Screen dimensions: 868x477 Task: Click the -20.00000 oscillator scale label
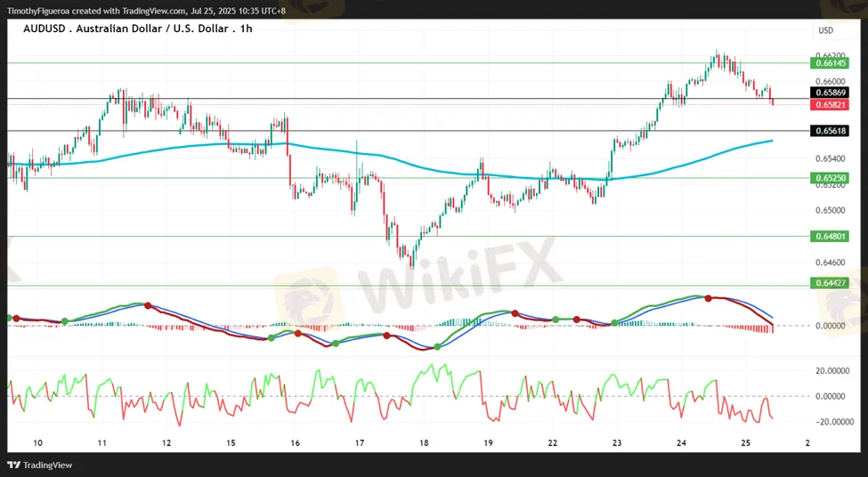coord(829,422)
